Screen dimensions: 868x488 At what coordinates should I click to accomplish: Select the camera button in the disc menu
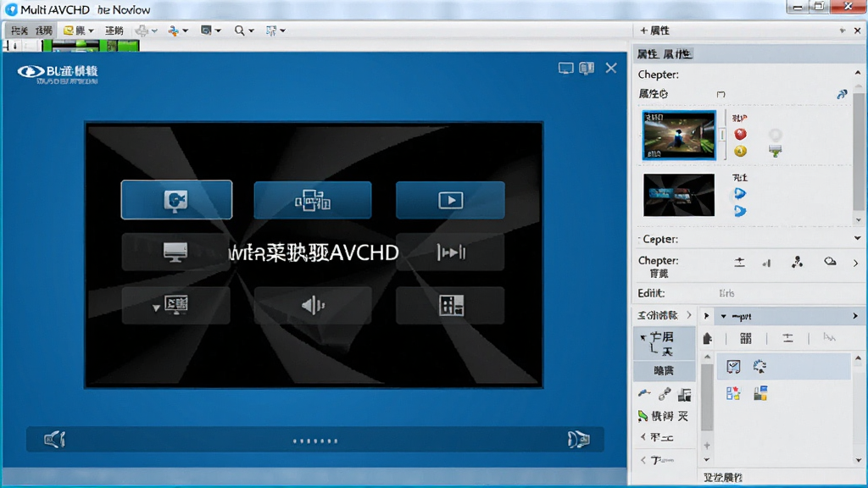coord(176,200)
